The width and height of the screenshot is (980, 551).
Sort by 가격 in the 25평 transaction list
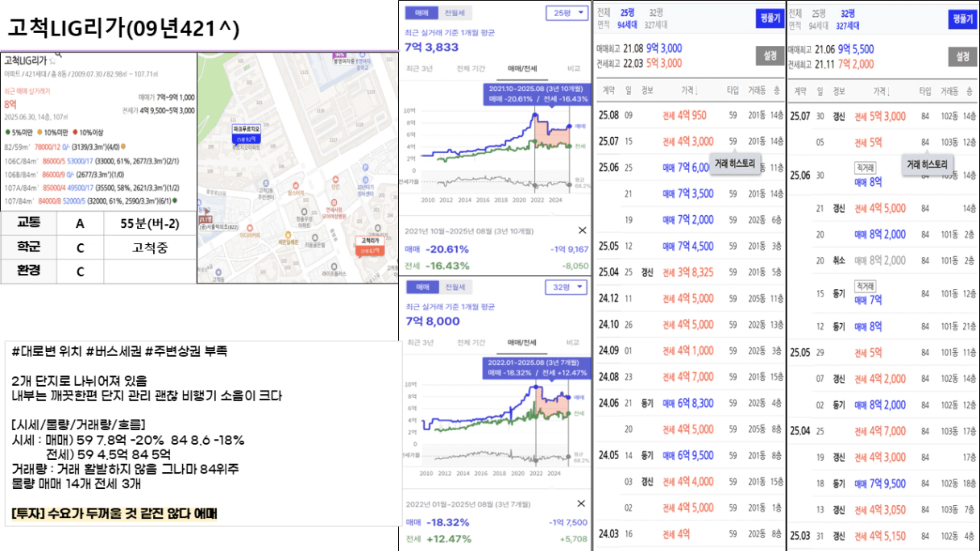click(689, 91)
